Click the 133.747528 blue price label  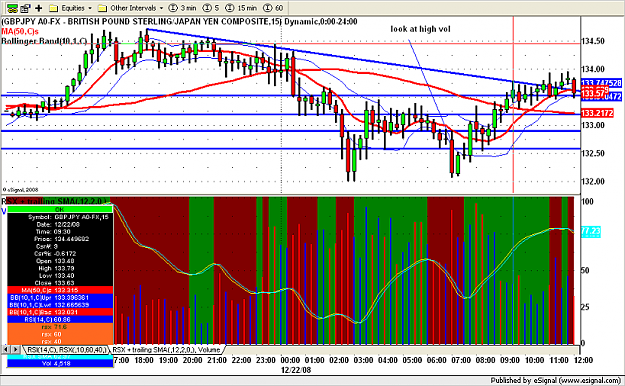(x=601, y=83)
